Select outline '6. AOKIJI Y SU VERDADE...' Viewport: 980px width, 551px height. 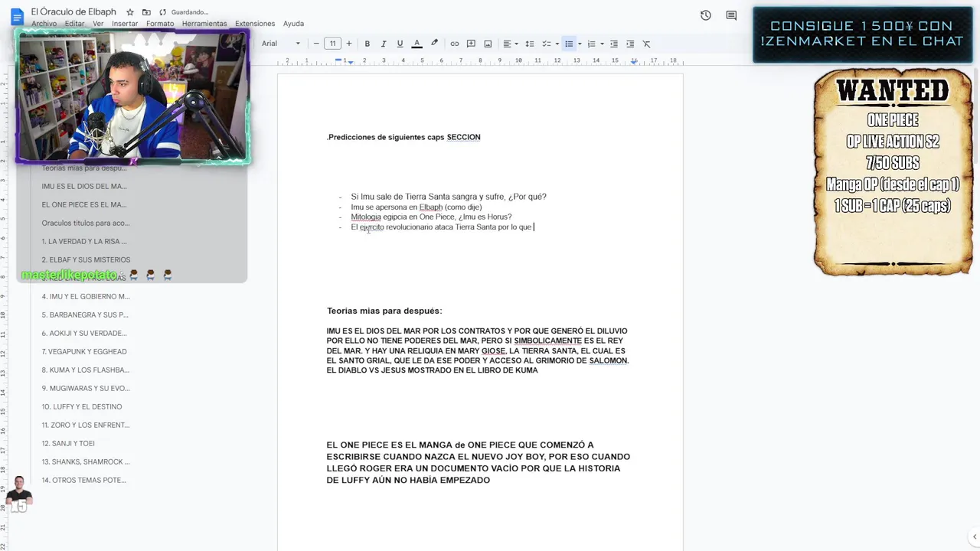point(84,333)
